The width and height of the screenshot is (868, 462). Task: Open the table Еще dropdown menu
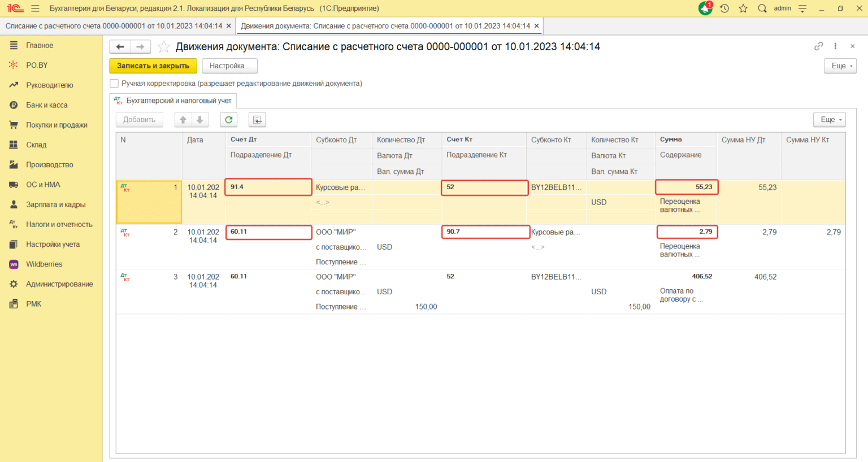point(830,120)
